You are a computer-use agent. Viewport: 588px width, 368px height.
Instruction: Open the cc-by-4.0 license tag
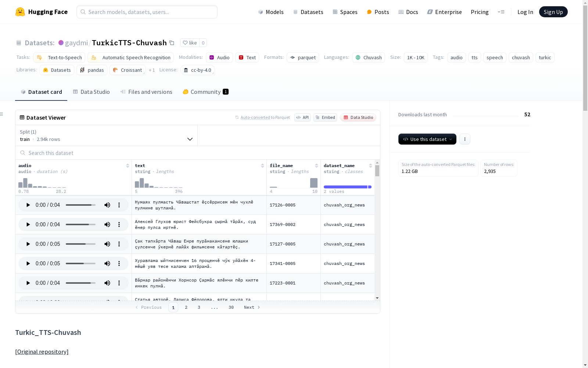click(198, 70)
